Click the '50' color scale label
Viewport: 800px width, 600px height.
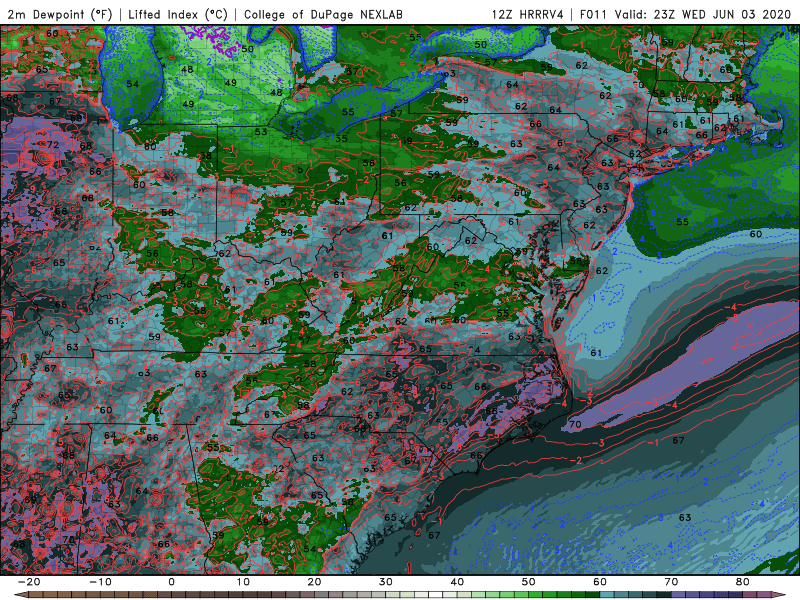coord(529,582)
